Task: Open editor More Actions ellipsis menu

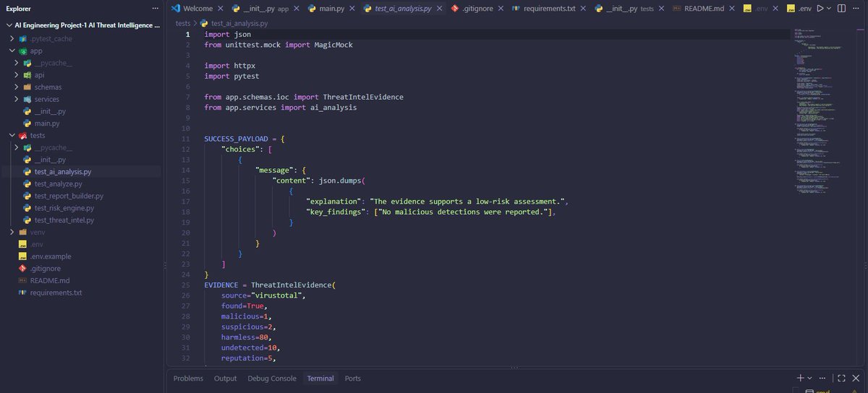Action: pyautogui.click(x=858, y=9)
